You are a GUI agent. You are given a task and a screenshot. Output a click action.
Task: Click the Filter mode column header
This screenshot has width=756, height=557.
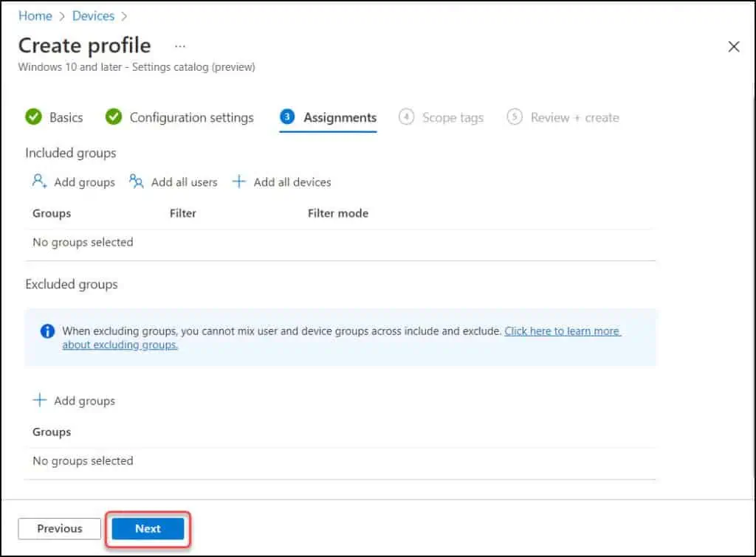tap(338, 213)
